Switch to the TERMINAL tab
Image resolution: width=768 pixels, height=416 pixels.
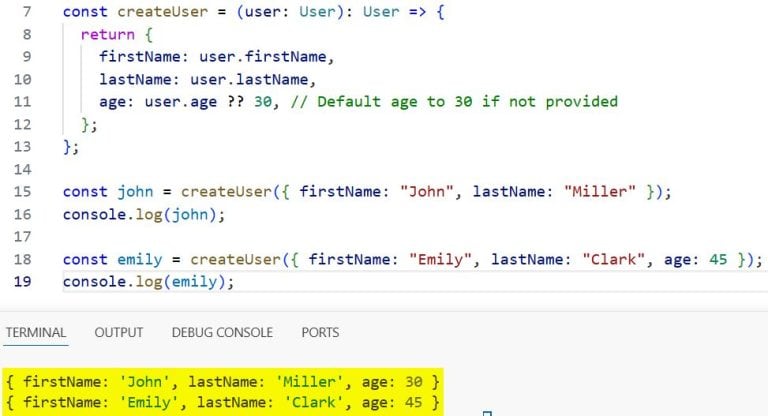point(36,332)
